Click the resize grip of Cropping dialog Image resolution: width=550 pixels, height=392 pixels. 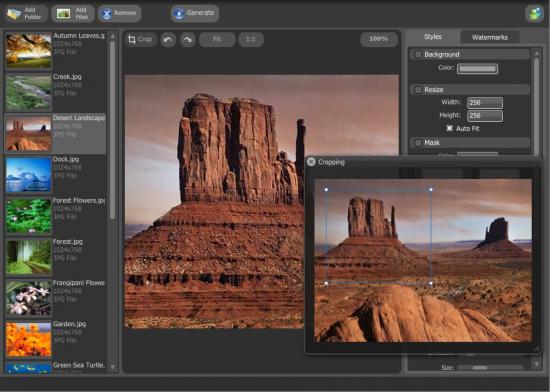click(x=536, y=349)
